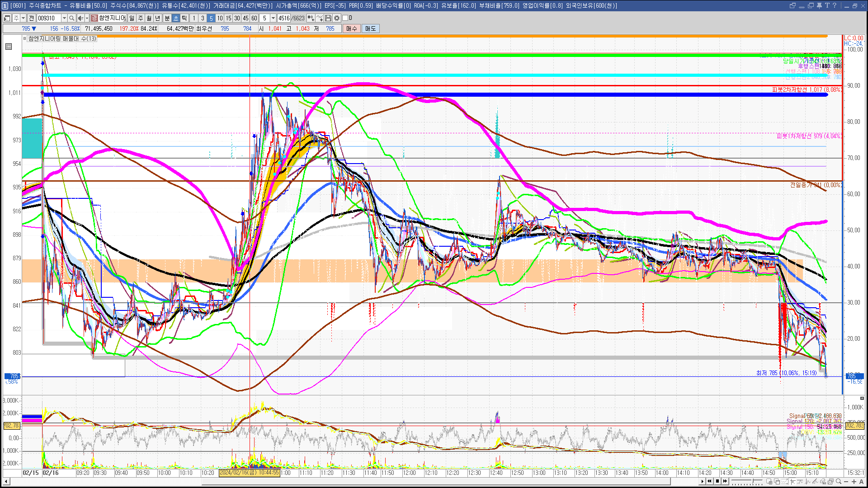Open help question mark icon
868x488 pixels.
pos(835,5)
